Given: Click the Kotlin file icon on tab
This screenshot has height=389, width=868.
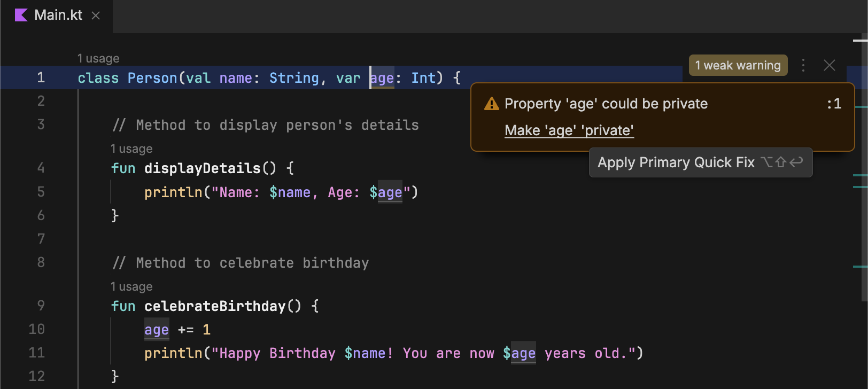Looking at the screenshot, I should (x=21, y=15).
